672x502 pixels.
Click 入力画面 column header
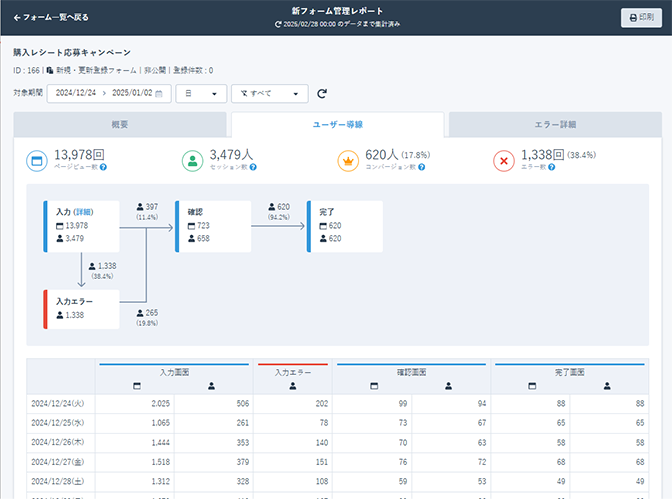click(x=174, y=372)
